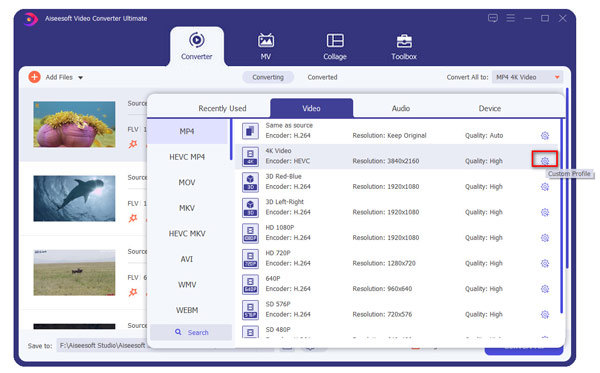Select MP4 in the format list

pyautogui.click(x=187, y=131)
